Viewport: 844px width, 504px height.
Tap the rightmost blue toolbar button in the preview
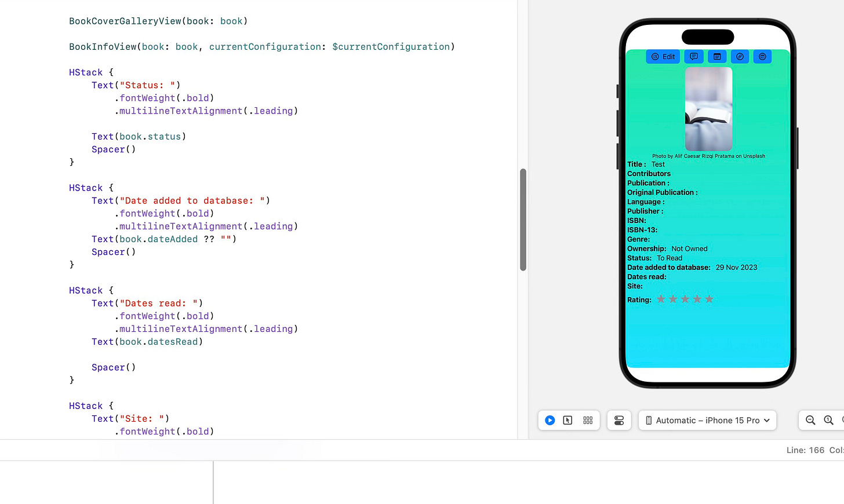762,56
